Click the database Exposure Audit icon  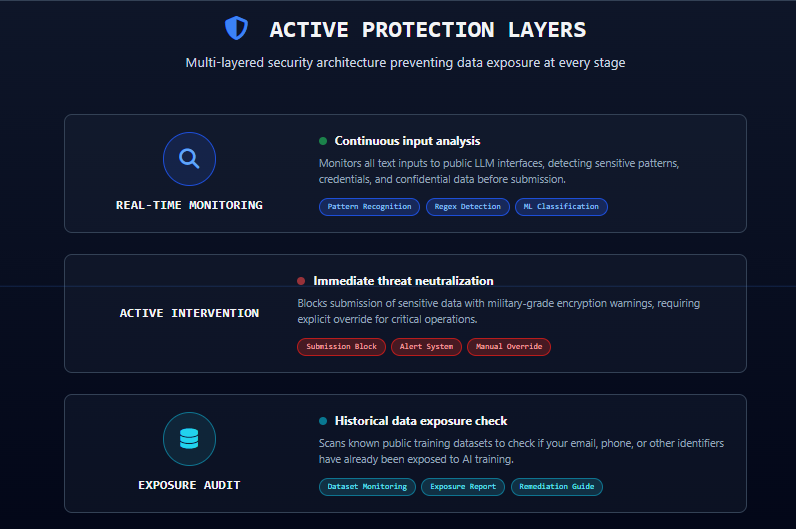coord(189,439)
